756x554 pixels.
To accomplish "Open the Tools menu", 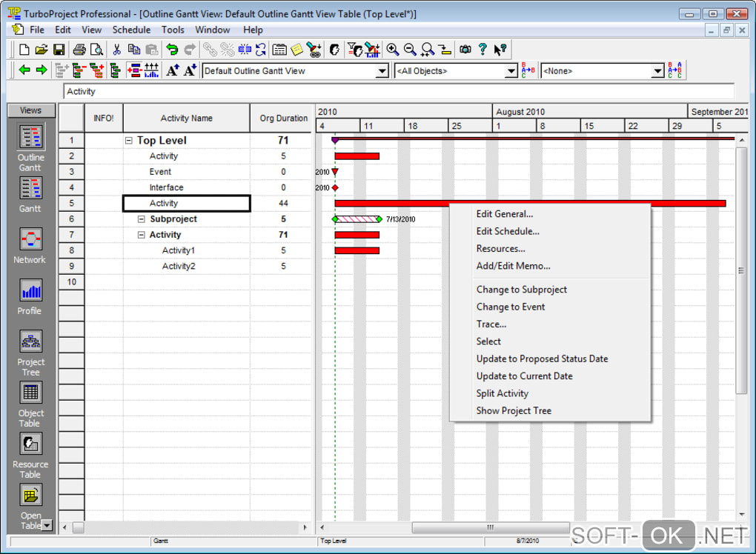I will click(x=173, y=30).
